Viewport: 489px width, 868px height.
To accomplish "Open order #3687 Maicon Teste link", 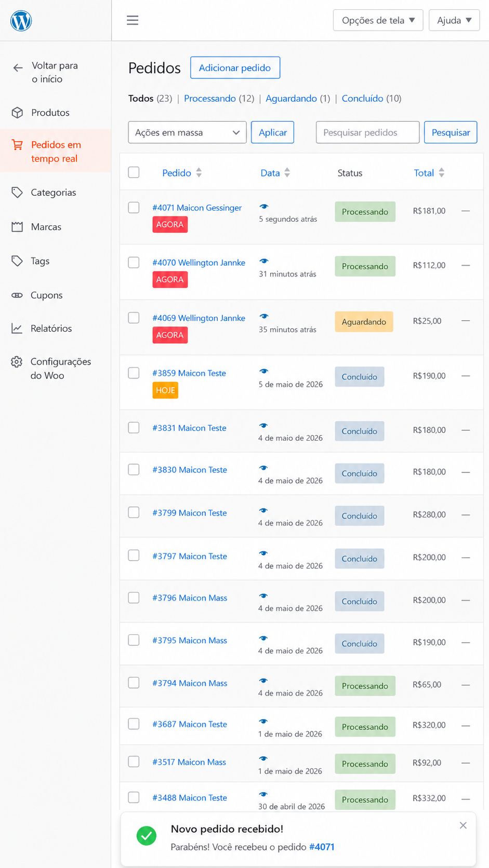I will coord(190,724).
